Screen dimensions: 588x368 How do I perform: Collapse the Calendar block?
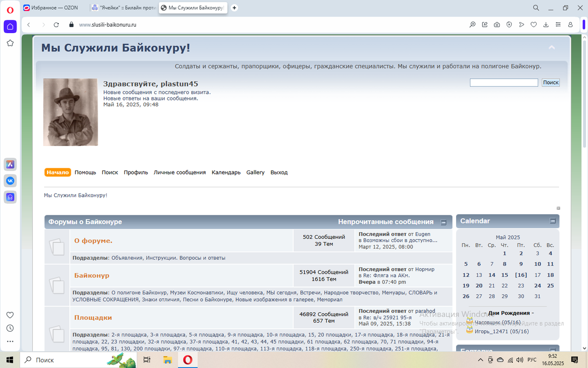click(553, 221)
